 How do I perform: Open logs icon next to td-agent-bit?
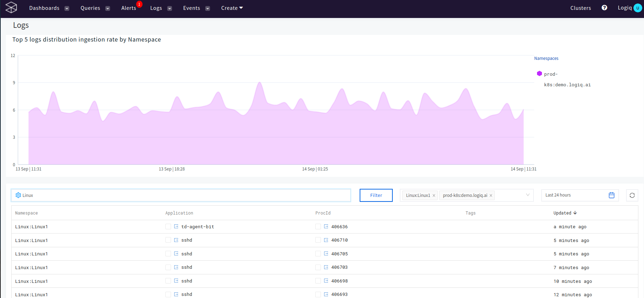pyautogui.click(x=176, y=226)
